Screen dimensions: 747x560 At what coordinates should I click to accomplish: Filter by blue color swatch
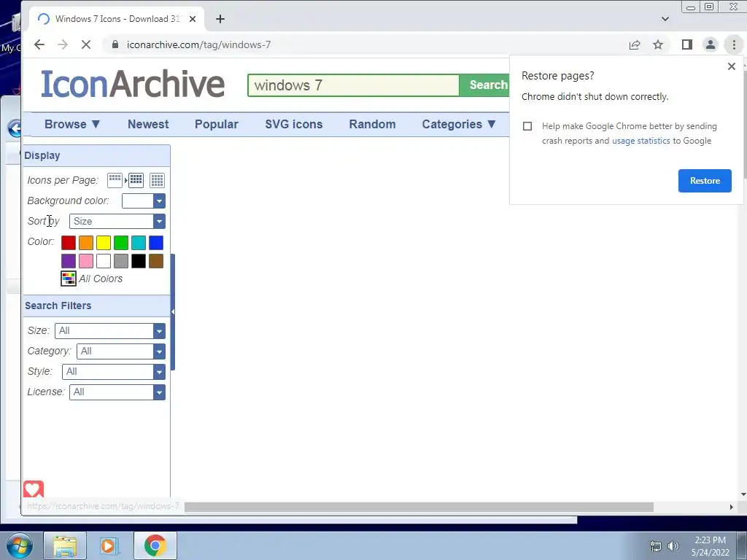point(156,243)
